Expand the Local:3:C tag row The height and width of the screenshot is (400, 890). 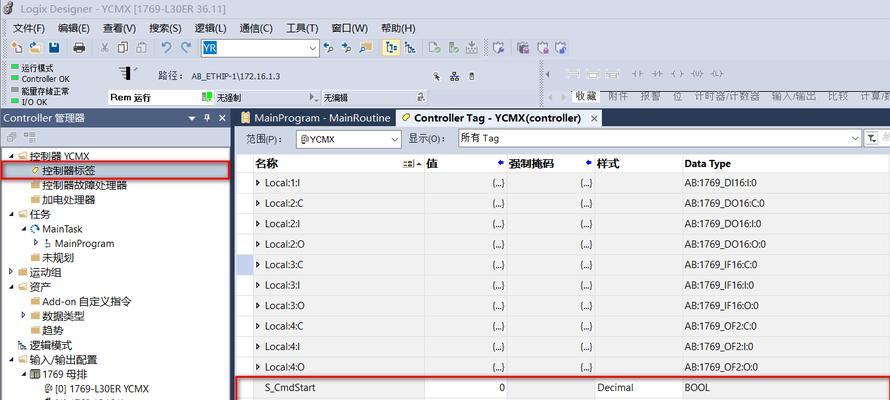[258, 264]
